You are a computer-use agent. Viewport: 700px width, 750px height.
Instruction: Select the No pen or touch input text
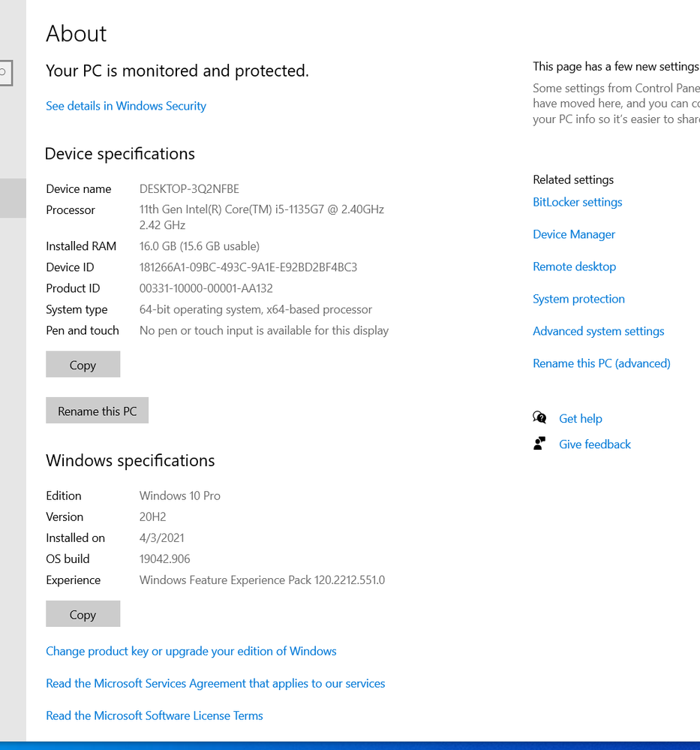tap(264, 330)
